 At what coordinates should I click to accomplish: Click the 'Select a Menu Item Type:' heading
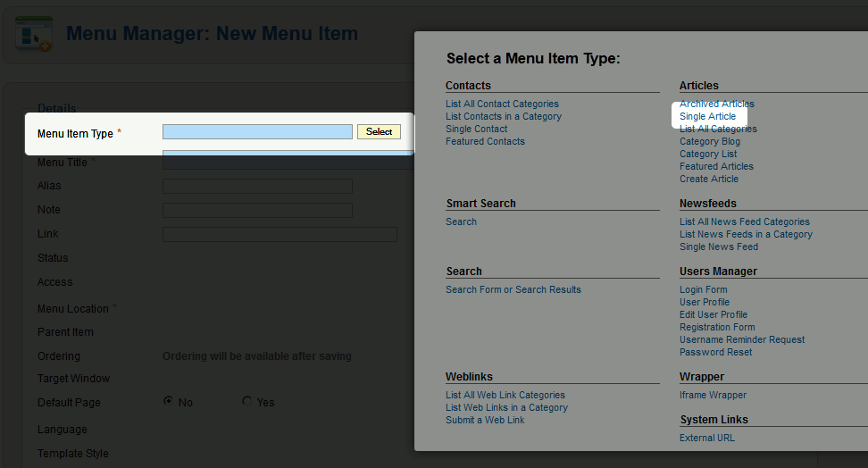pos(533,59)
